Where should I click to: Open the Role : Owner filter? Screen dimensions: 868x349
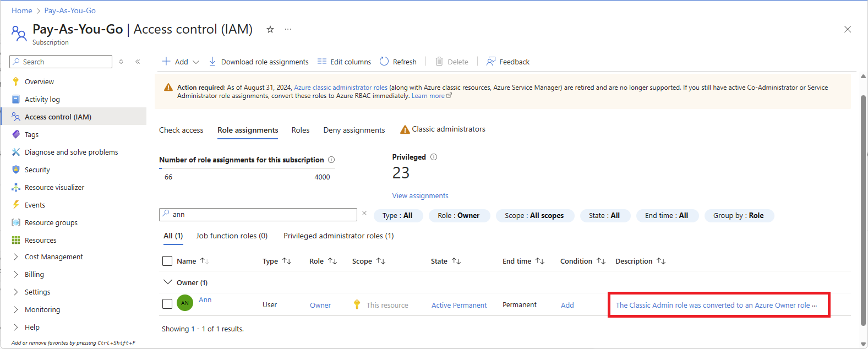[x=458, y=215]
